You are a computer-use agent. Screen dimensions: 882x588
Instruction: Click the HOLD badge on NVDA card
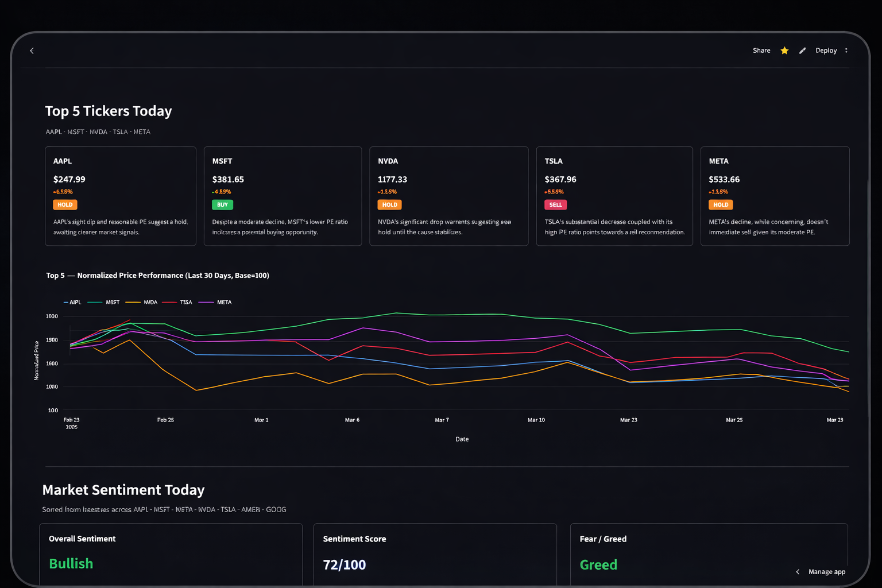coord(389,205)
